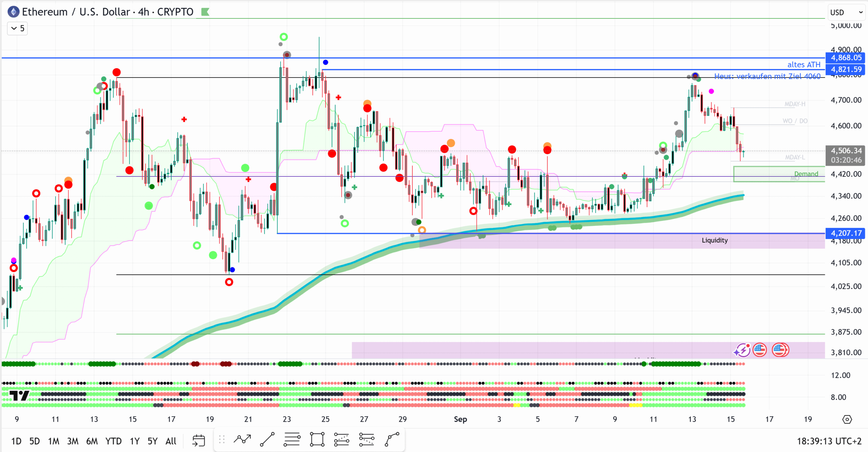Open timezone menu showing UTC+2
The height and width of the screenshot is (452, 868).
829,441
